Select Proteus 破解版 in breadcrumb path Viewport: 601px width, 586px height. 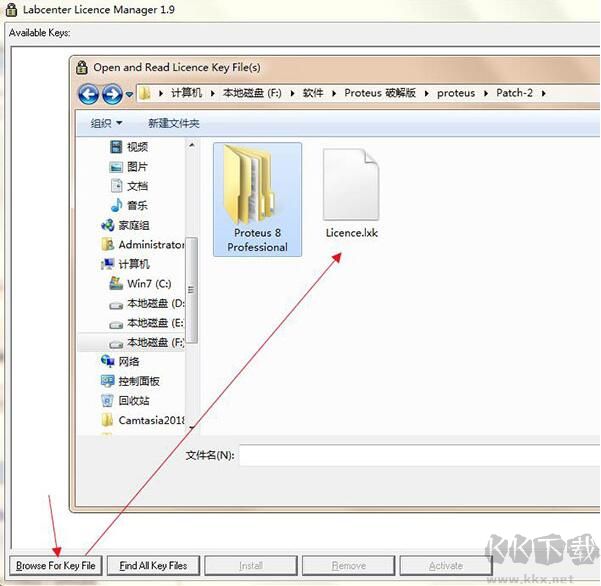point(380,93)
